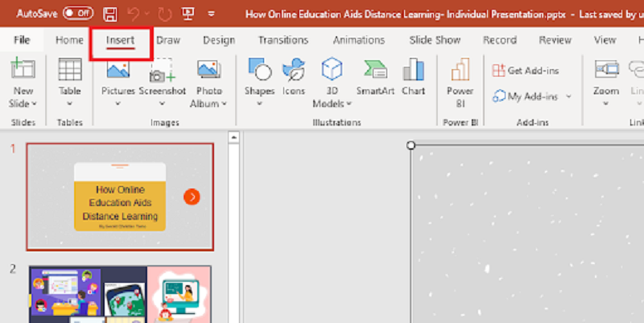Insert a Chart

tap(413, 77)
